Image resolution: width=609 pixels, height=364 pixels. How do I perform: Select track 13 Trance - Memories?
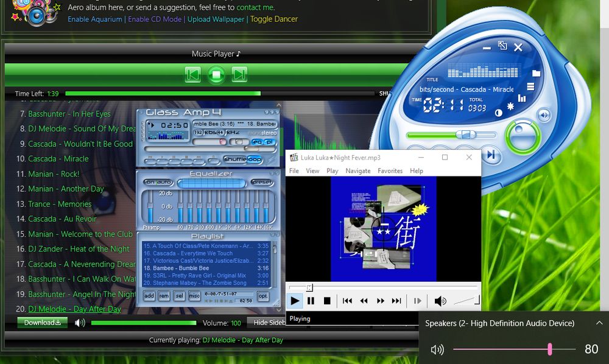[x=60, y=204]
